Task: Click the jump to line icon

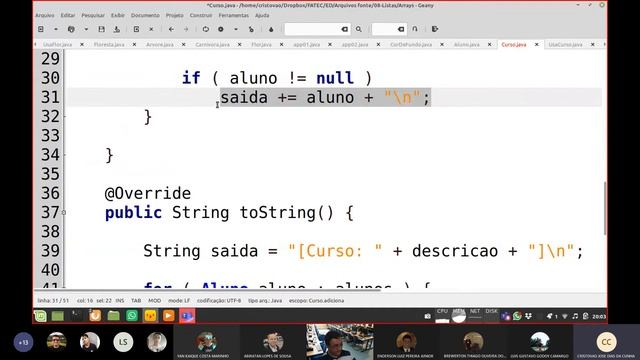Action: coord(415,29)
